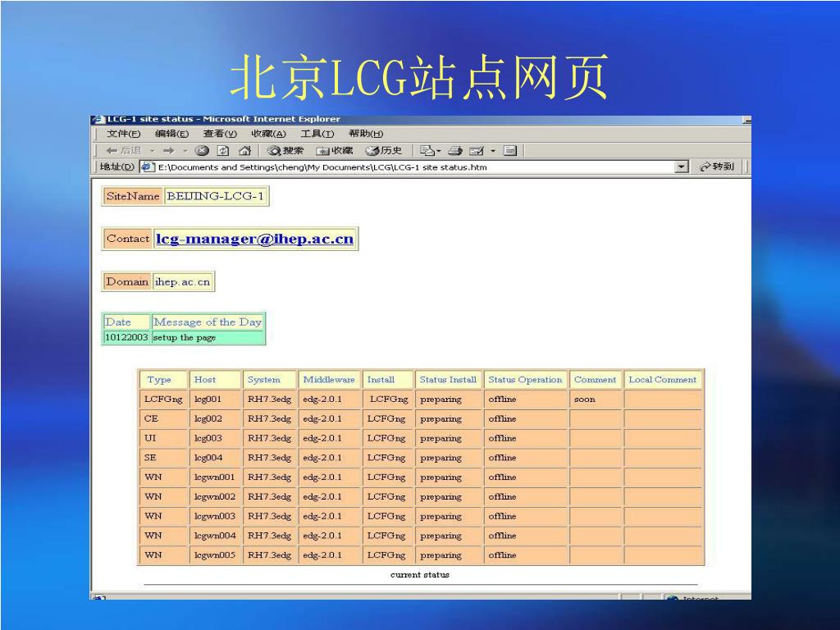
Task: Click the 'Middleware' column header
Action: pyautogui.click(x=329, y=380)
